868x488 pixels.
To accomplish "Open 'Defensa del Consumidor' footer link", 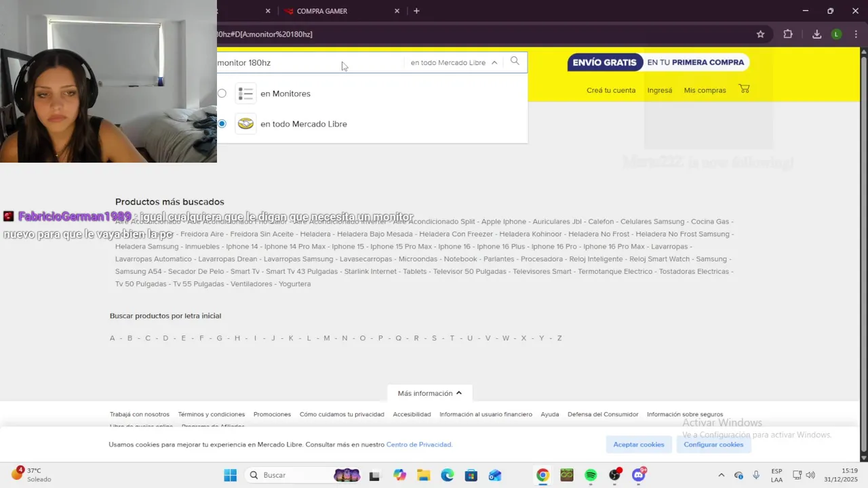I will click(x=603, y=414).
